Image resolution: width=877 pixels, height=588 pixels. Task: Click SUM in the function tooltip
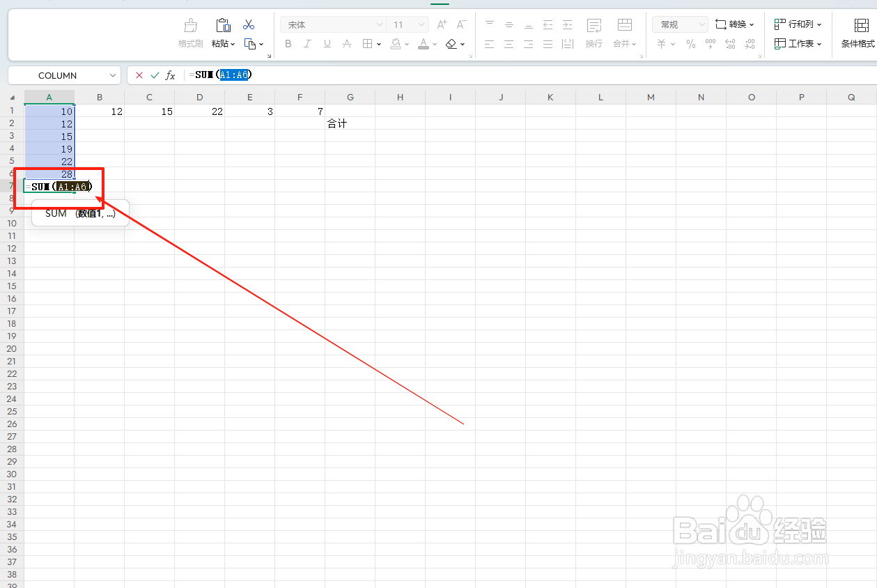[x=56, y=214]
